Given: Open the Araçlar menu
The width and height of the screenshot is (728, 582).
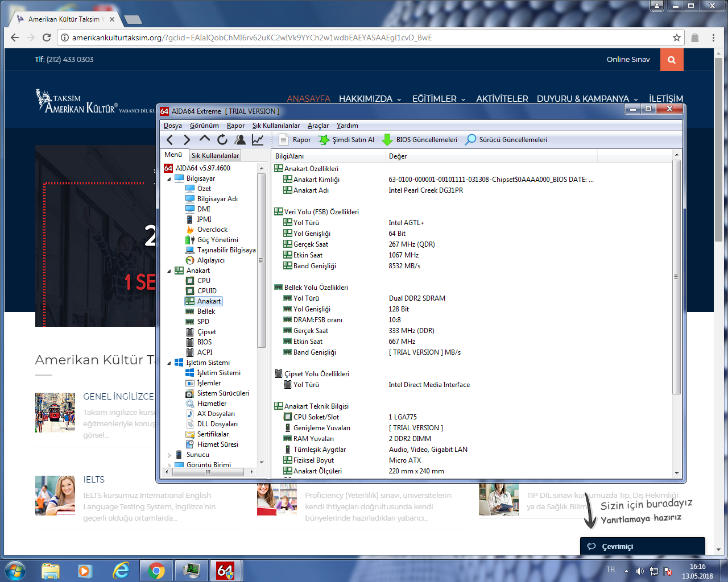Looking at the screenshot, I should [x=318, y=126].
